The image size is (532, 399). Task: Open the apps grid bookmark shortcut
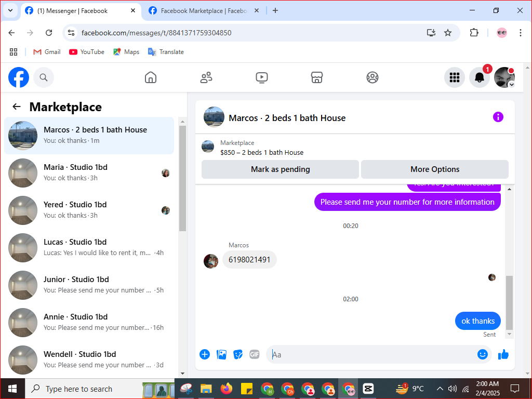[14, 52]
